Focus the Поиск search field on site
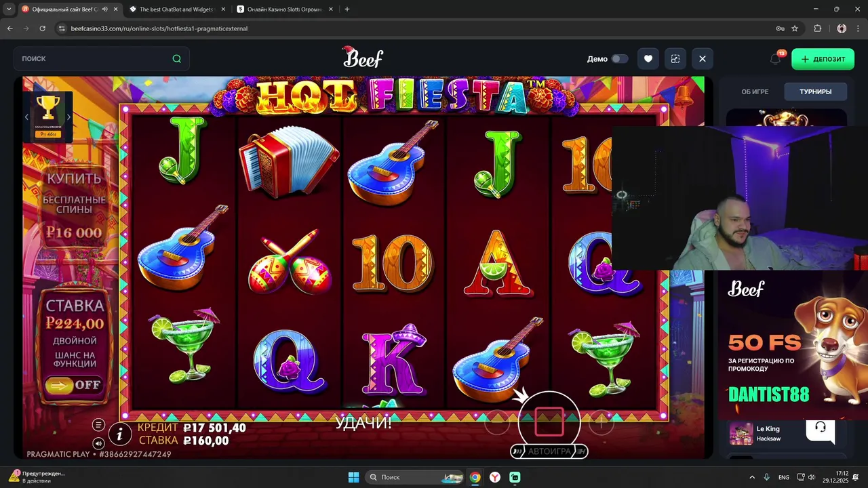 point(102,59)
